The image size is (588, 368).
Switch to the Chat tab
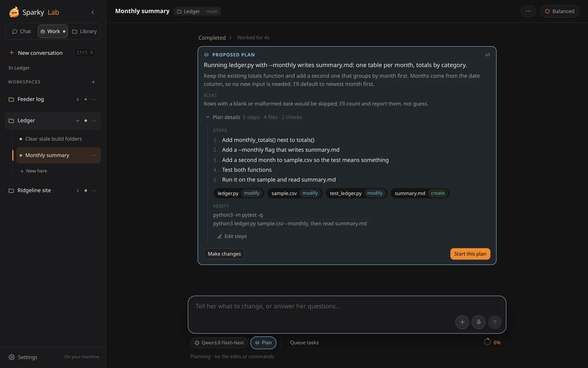[x=22, y=31]
